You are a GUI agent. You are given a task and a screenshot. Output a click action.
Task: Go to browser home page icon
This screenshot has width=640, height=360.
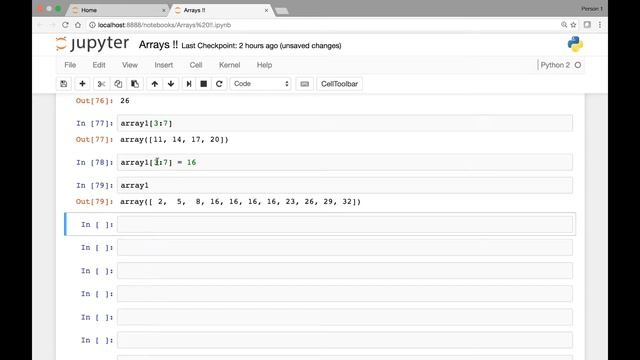coord(78,25)
